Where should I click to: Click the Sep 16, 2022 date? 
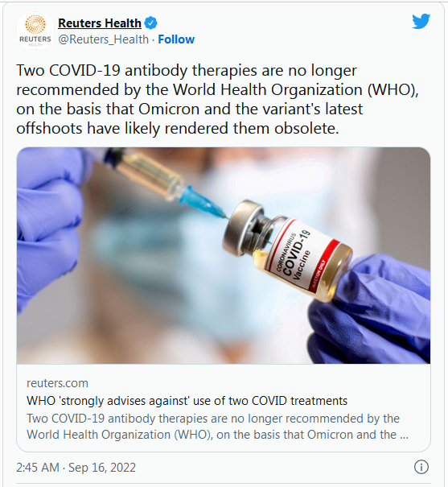pyautogui.click(x=102, y=468)
